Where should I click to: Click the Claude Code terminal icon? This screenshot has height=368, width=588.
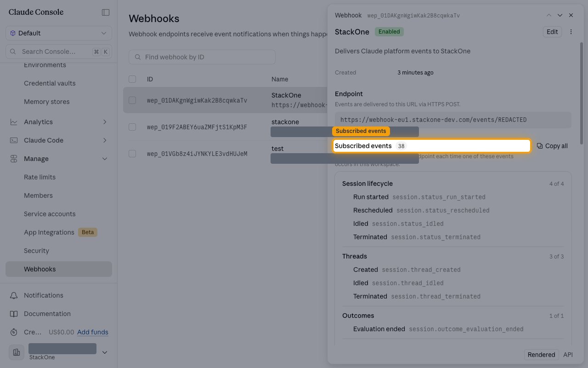(14, 140)
